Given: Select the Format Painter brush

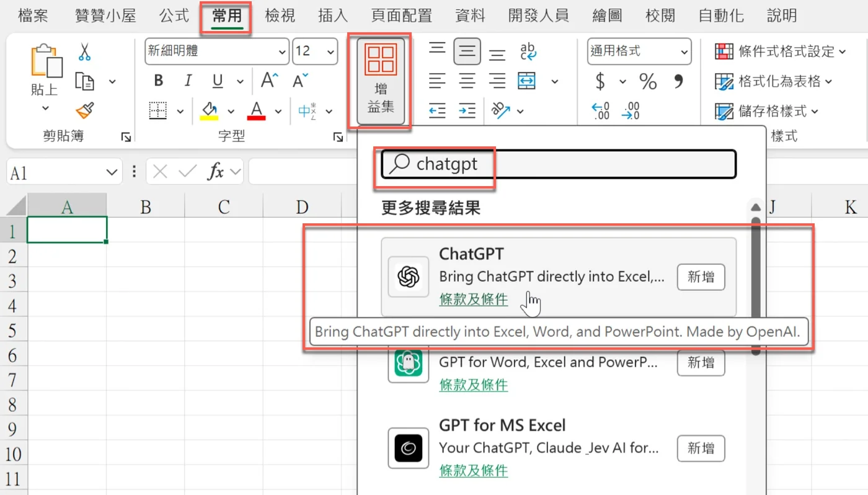Looking at the screenshot, I should coord(85,111).
